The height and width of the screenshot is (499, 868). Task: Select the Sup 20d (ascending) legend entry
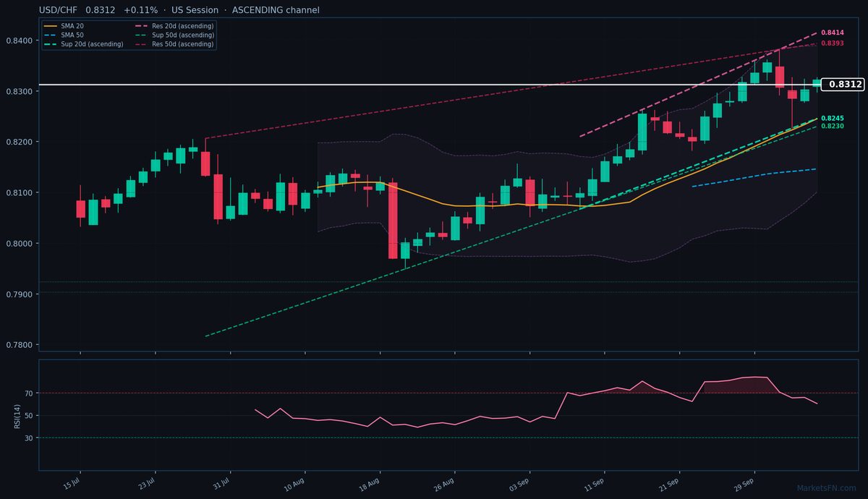tap(83, 44)
